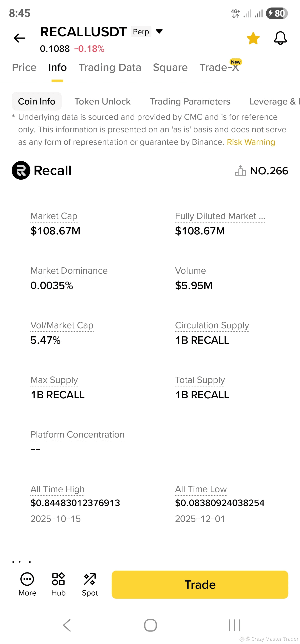The image size is (300, 644).
Task: Tap the back arrow icon
Action: [20, 38]
